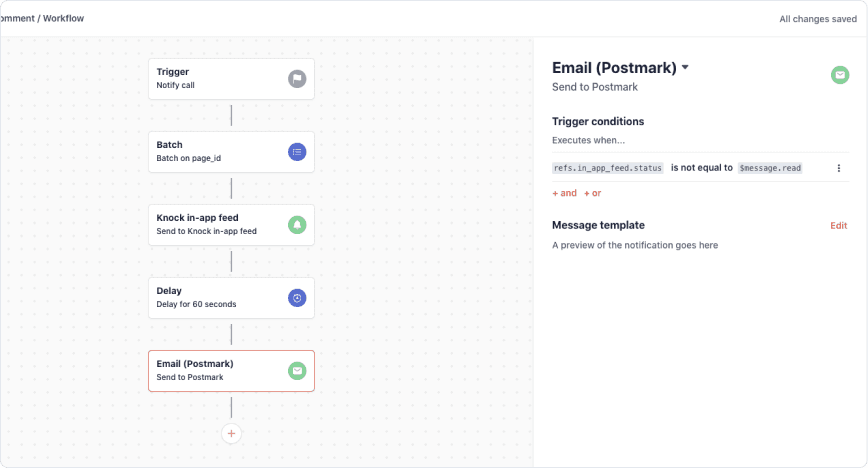Edit the message template

838,225
